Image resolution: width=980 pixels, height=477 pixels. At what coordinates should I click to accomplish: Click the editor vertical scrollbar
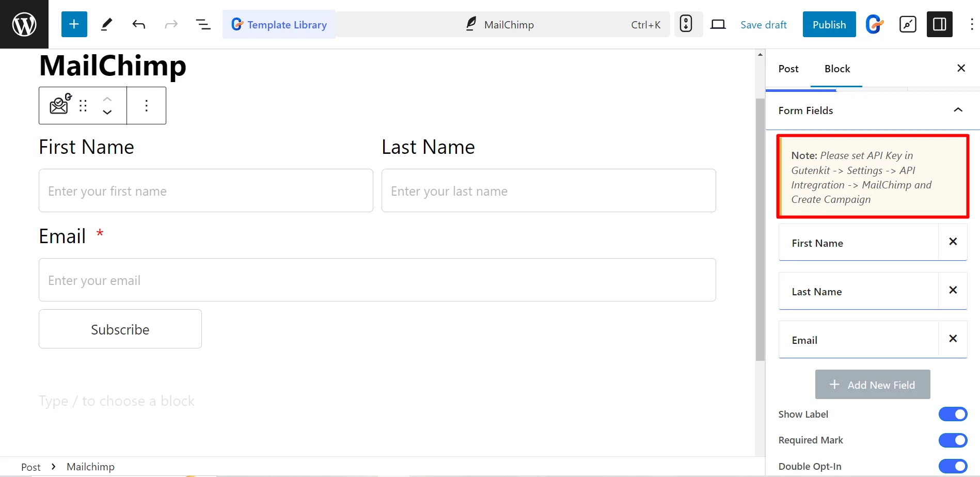pos(760,229)
